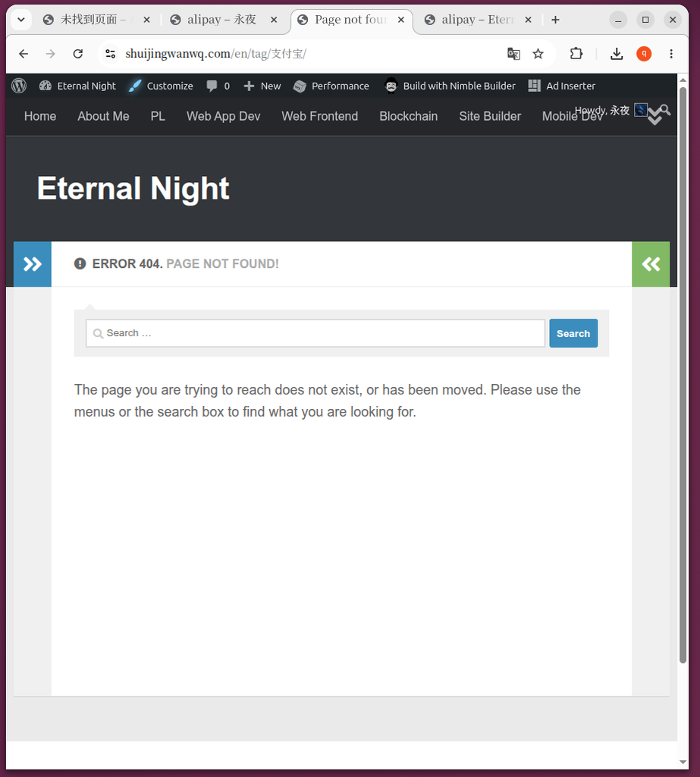
Task: Open the Ad Inserter menu
Action: click(x=562, y=86)
